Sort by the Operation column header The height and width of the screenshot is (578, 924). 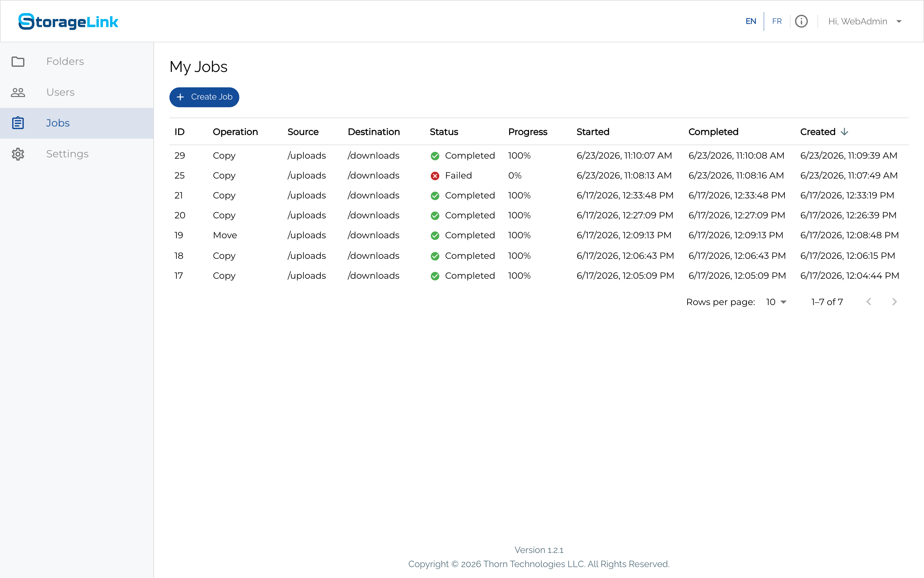point(235,132)
